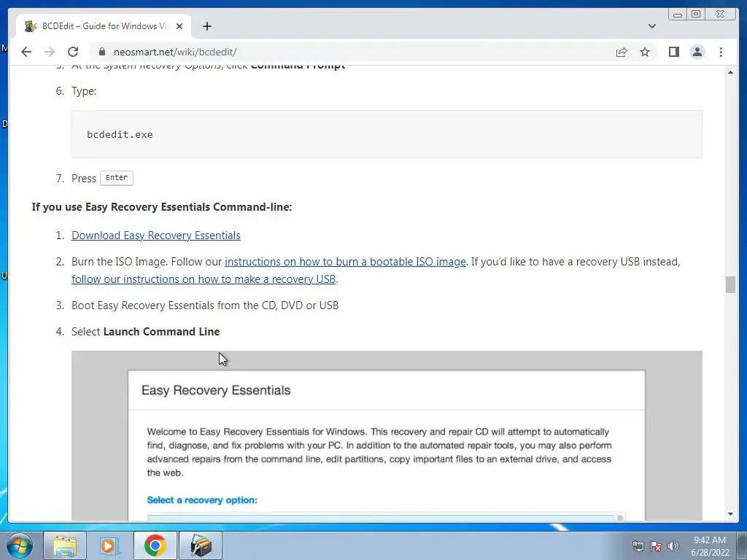Click the scrollbar up arrow

click(730, 72)
